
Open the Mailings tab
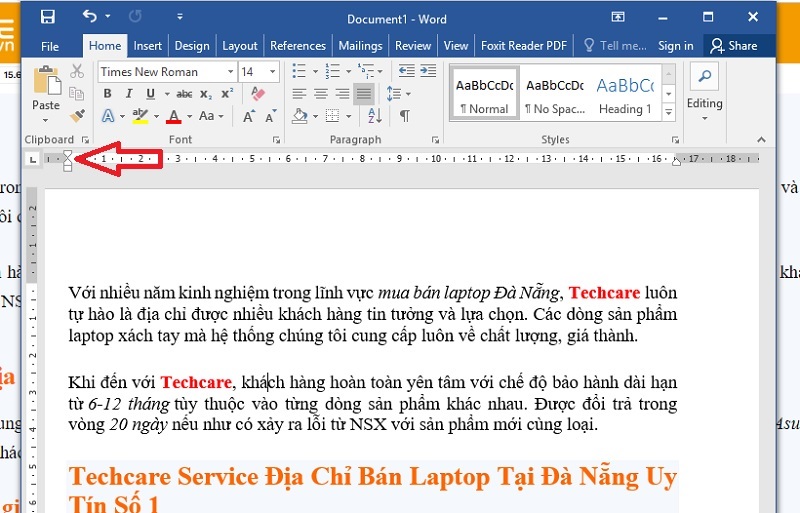coord(360,46)
